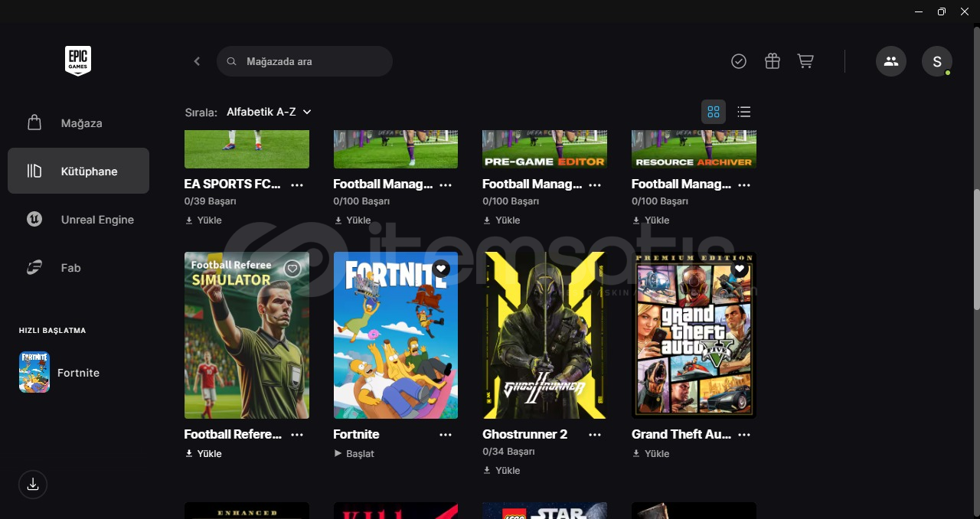Launch Fortnite from quick launch icon

point(34,372)
